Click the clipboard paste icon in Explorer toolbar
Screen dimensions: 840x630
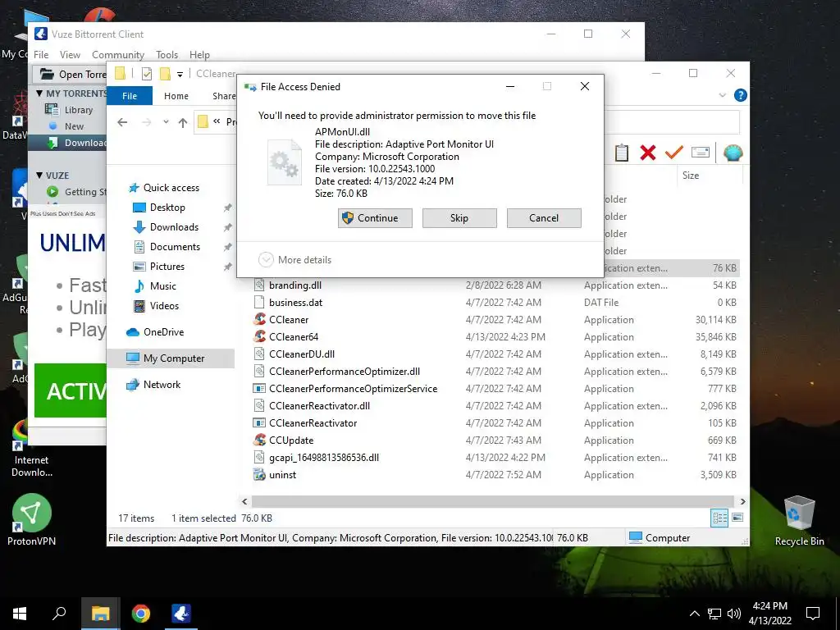point(622,153)
